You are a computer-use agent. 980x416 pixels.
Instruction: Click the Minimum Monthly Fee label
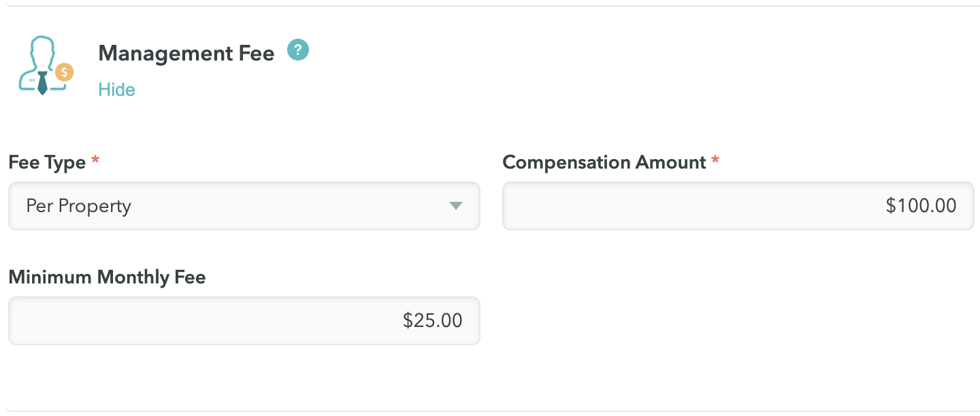pyautogui.click(x=107, y=277)
